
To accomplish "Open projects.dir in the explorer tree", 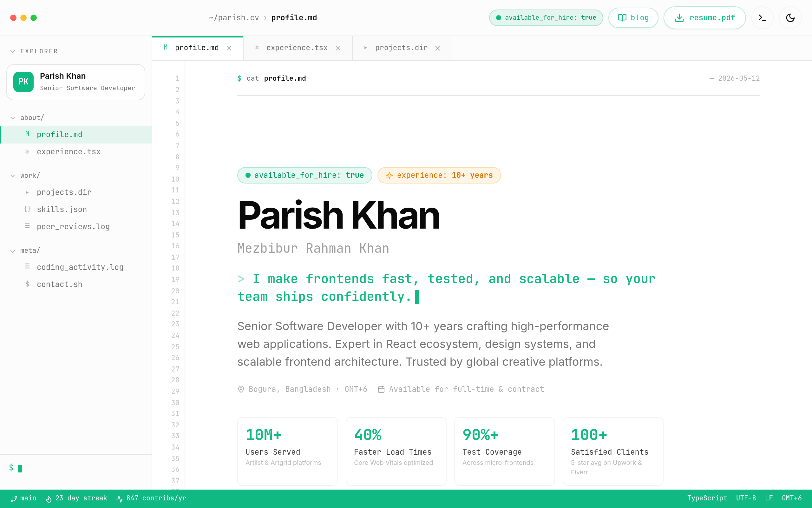I will (76, 192).
